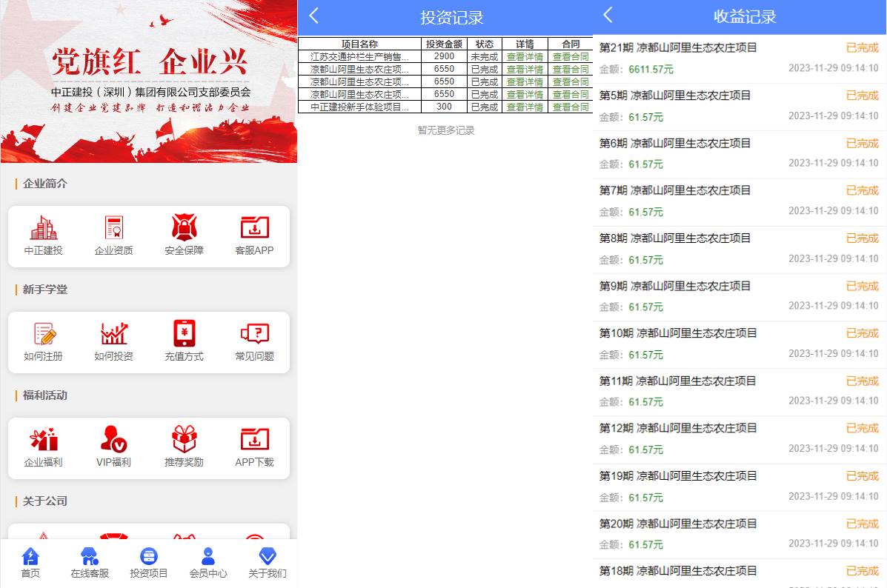This screenshot has height=588, width=887.
Task: Go to the 会员中心 member tab
Action: pyautogui.click(x=208, y=564)
